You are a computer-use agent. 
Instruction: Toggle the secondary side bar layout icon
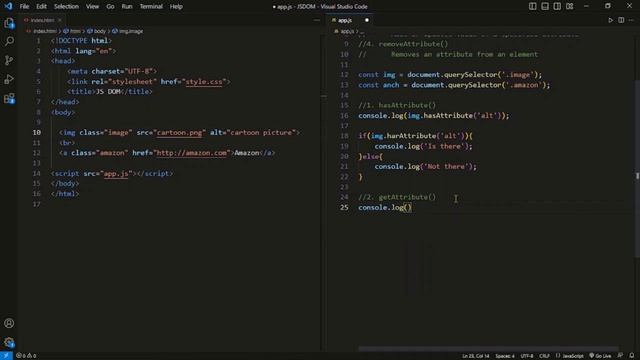557,6
